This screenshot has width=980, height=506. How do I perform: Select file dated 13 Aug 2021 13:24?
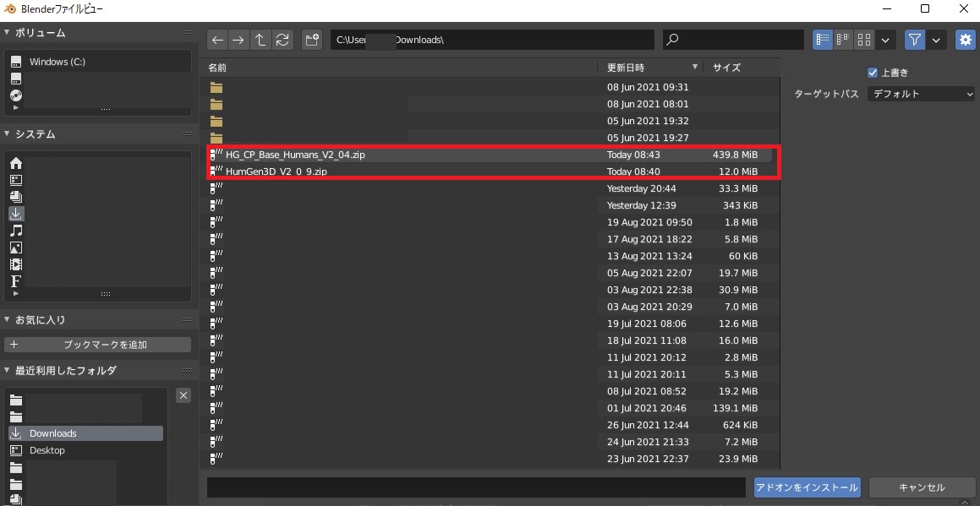[490, 256]
